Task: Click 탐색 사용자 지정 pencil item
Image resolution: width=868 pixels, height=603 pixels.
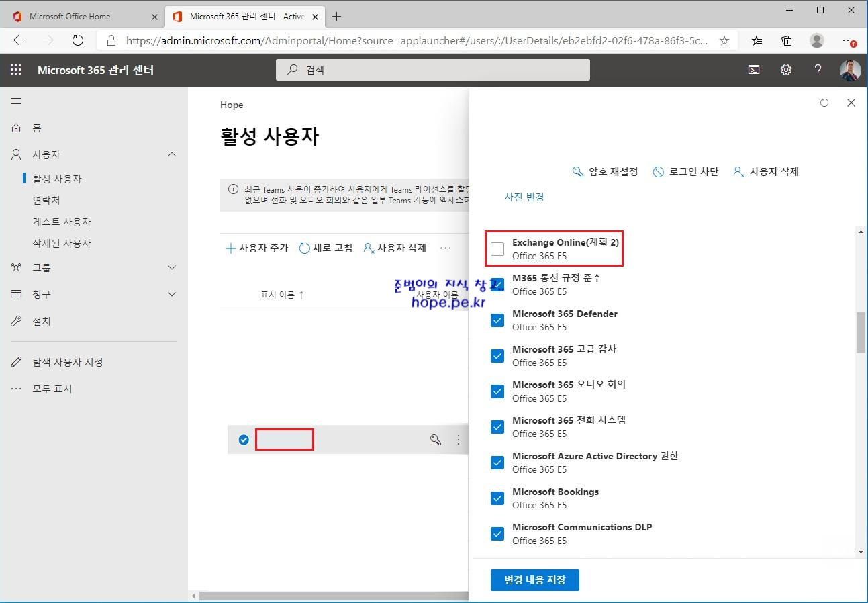Action: pos(57,362)
